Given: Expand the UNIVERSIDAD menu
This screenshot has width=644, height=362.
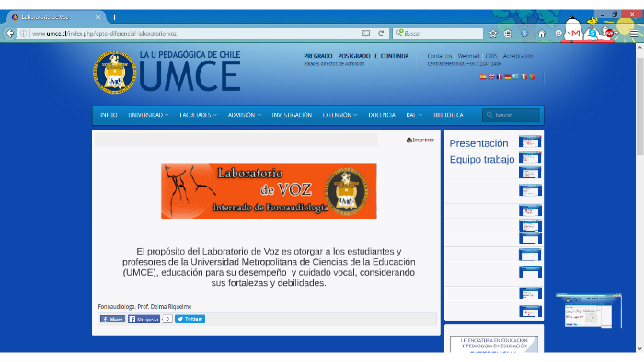Looking at the screenshot, I should click(x=148, y=115).
